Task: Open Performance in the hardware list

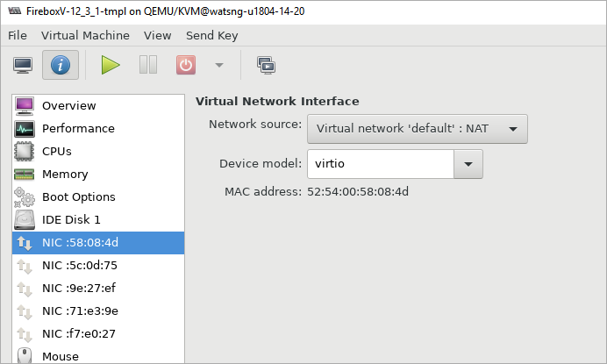Action: click(78, 128)
